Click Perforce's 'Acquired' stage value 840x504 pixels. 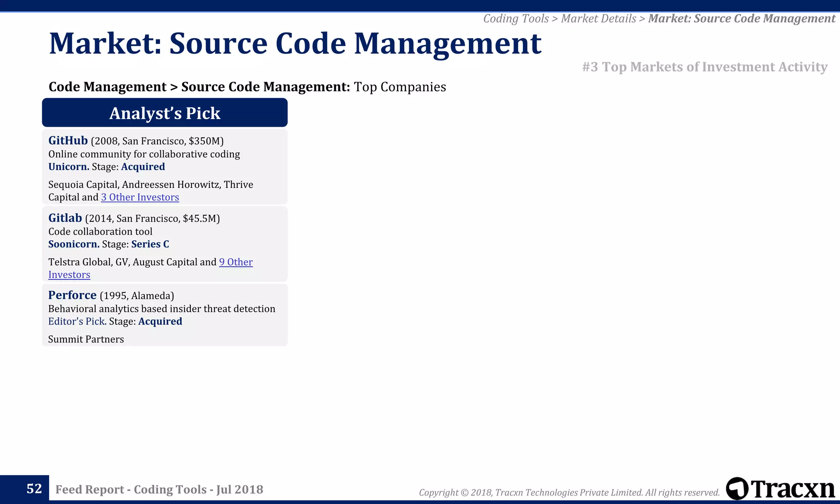click(160, 322)
